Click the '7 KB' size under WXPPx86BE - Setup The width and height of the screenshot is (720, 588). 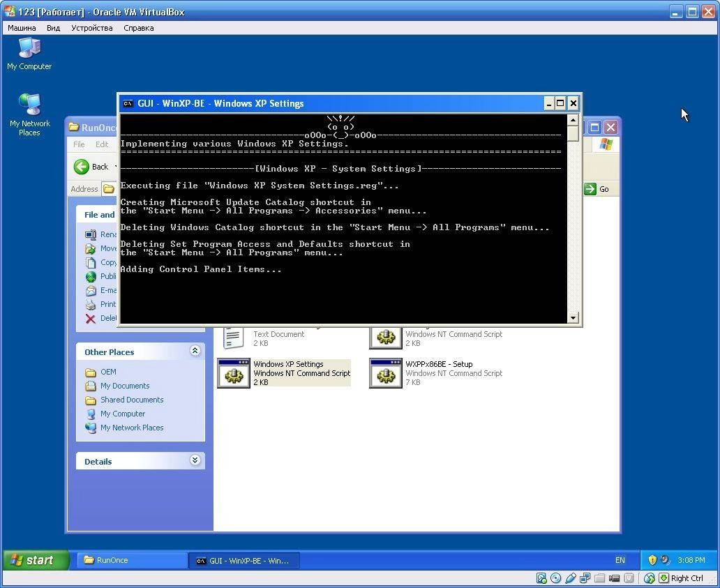tap(412, 382)
